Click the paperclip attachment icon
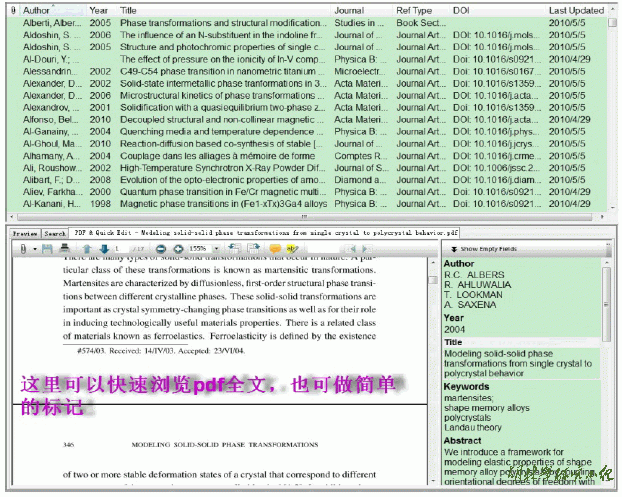The width and height of the screenshot is (622, 497). pyautogui.click(x=22, y=248)
